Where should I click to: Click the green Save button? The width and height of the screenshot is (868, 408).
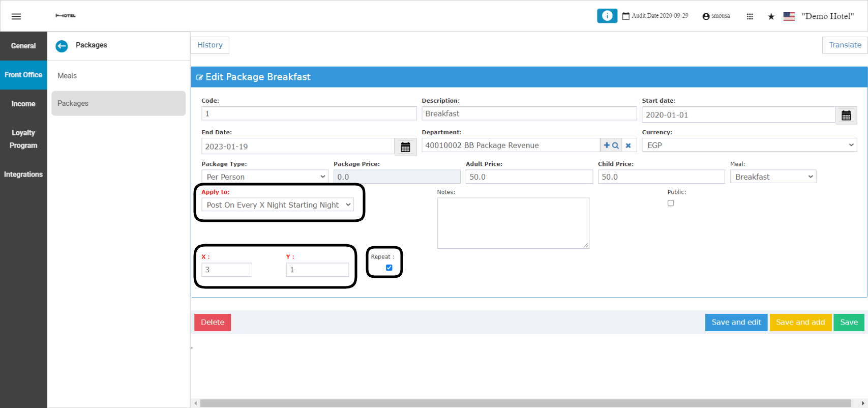tap(849, 323)
